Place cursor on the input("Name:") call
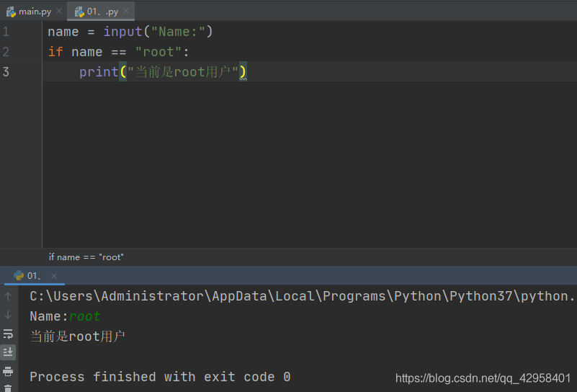Viewport: 577px width, 392px height. tap(158, 32)
